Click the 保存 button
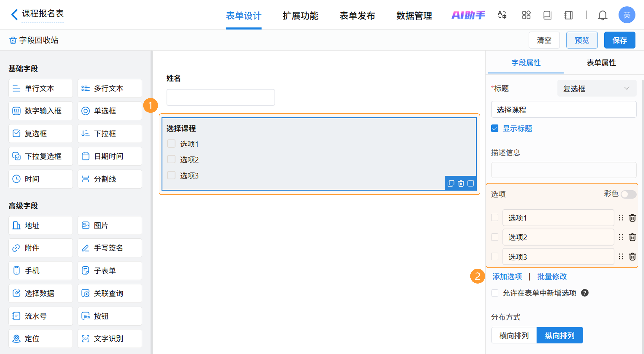644x354 pixels. tap(619, 40)
